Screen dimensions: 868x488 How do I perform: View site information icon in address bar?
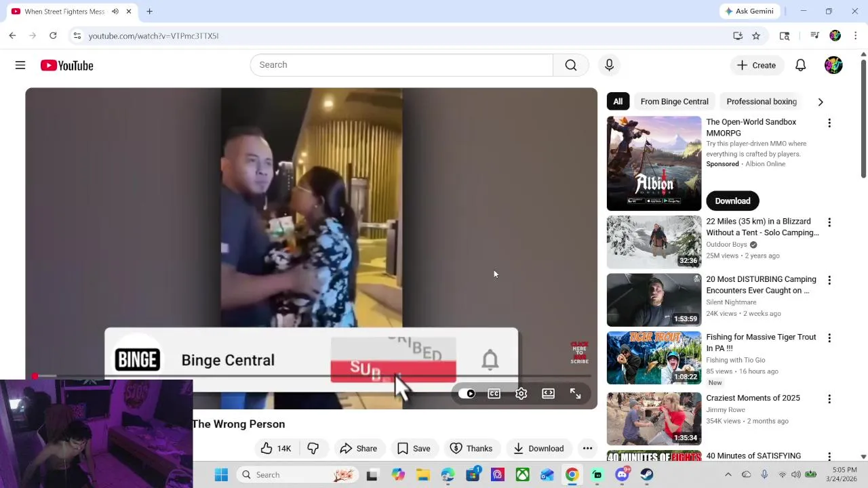[77, 36]
